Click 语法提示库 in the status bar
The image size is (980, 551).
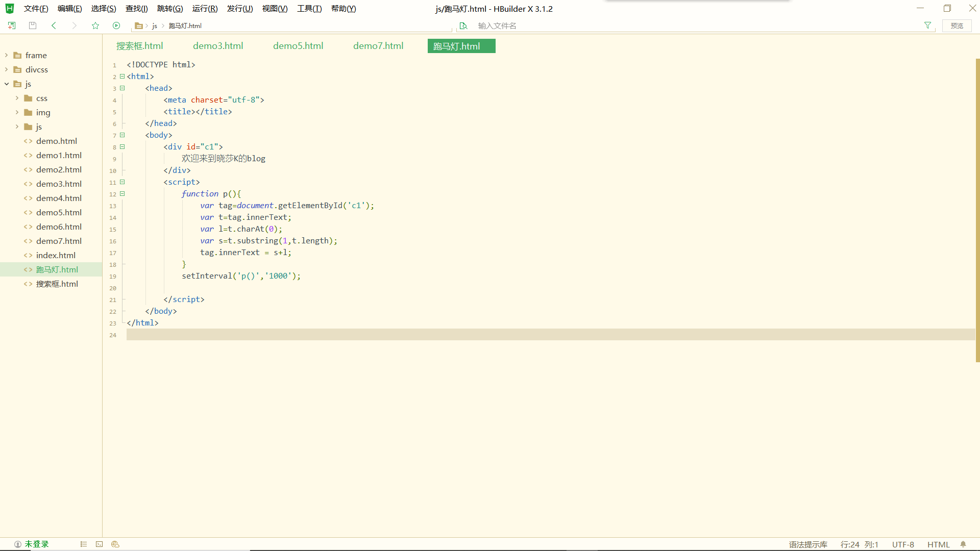[808, 544]
